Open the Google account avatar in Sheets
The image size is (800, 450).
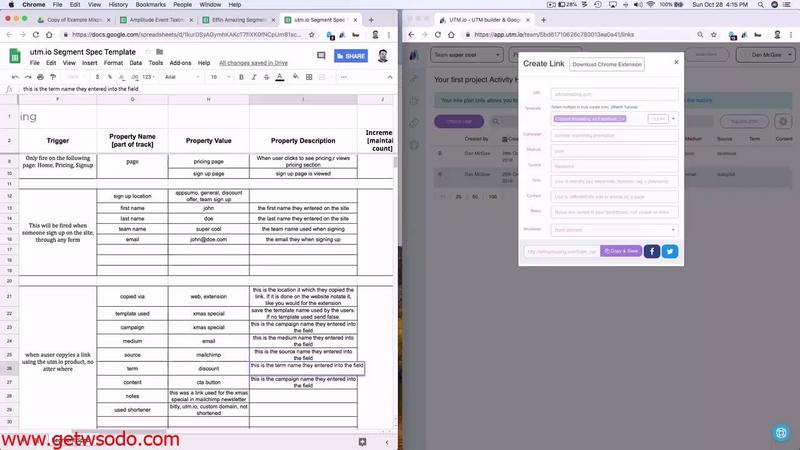[383, 56]
